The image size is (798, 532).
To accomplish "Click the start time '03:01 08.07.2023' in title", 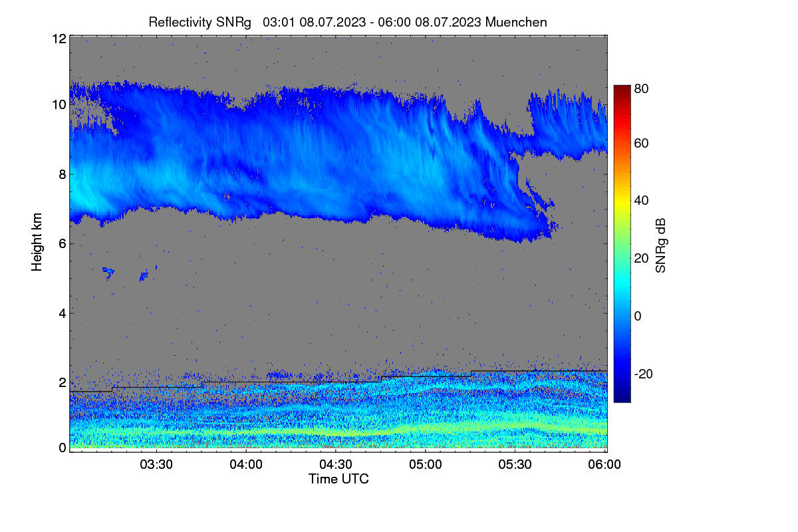I will coord(315,22).
